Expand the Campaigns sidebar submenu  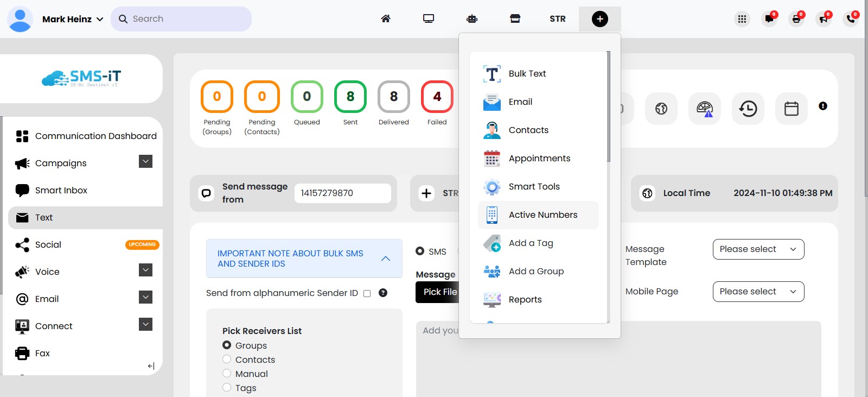click(145, 162)
